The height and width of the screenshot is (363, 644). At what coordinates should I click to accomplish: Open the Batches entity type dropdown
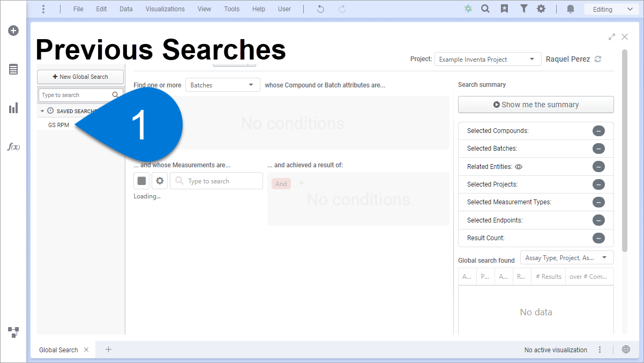coord(223,85)
